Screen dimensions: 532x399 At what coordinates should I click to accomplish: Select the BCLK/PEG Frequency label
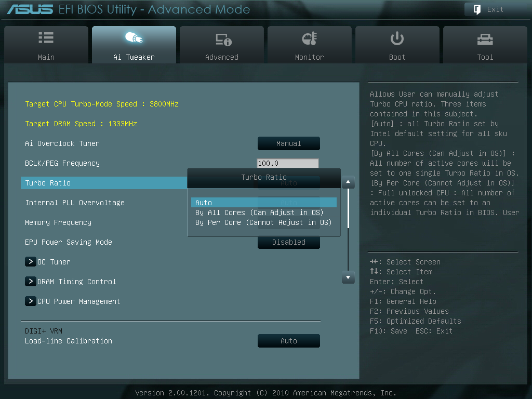[62, 163]
